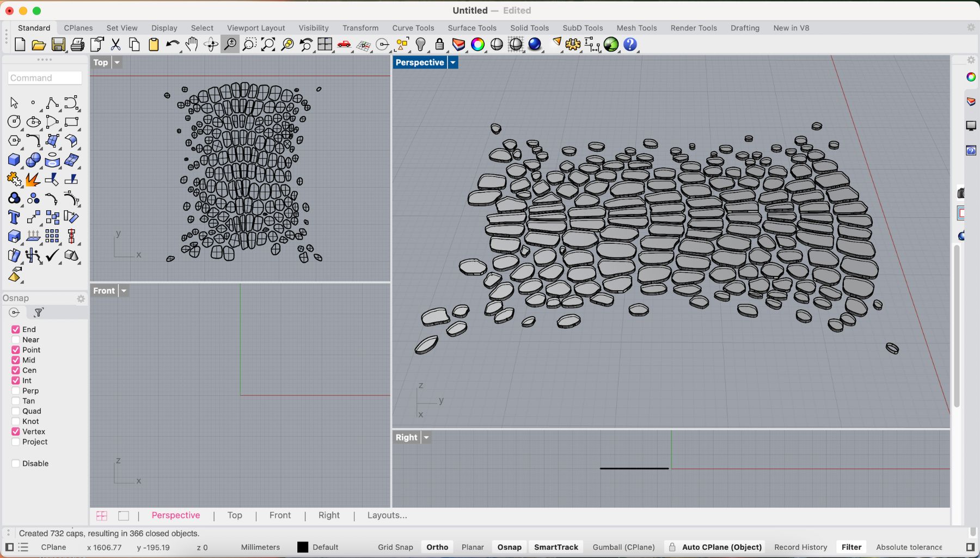Image resolution: width=980 pixels, height=558 pixels.
Task: Click the black Default layer swatch
Action: tap(303, 547)
